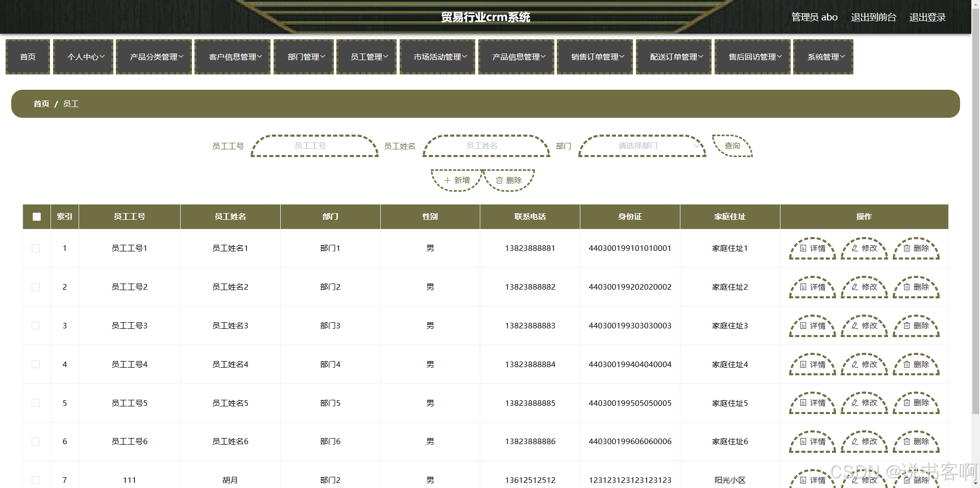
Task: Edit the row for 员工姓名1
Action: 864,248
